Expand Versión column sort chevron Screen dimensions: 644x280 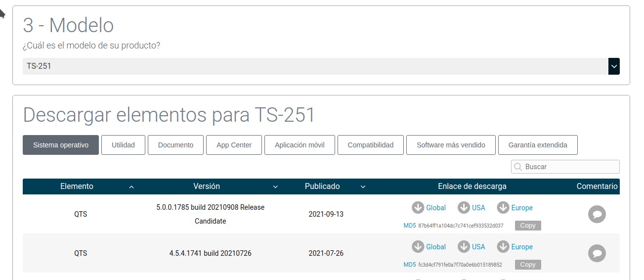point(275,187)
